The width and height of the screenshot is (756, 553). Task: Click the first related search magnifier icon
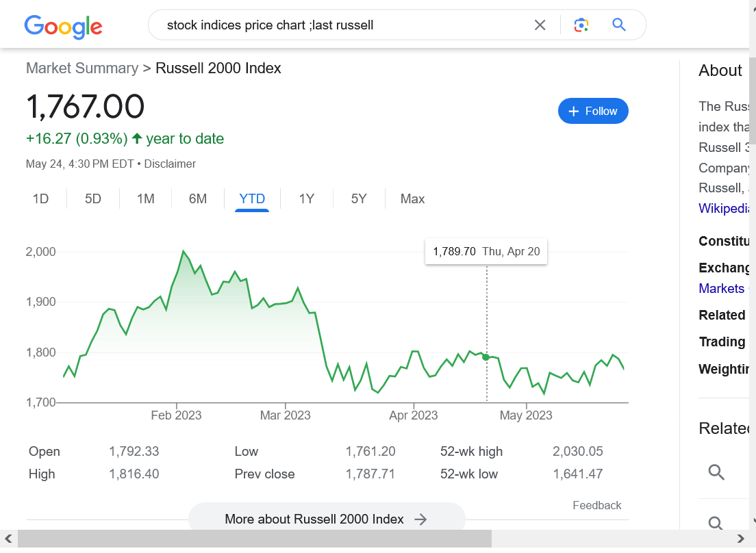tap(716, 472)
